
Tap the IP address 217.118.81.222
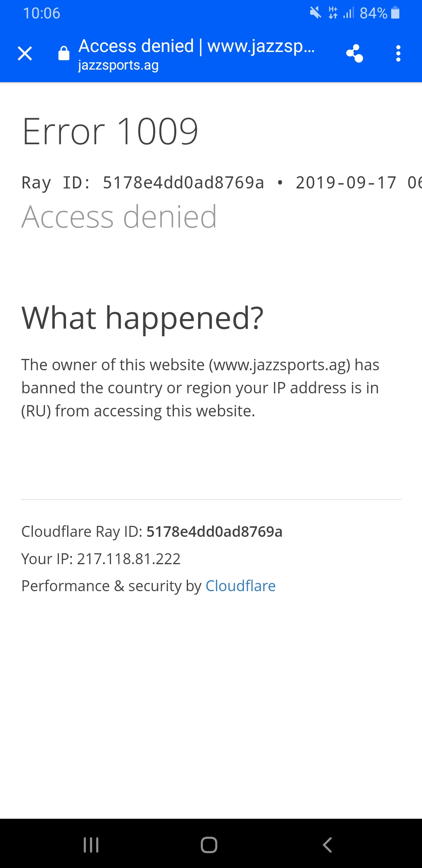click(129, 559)
